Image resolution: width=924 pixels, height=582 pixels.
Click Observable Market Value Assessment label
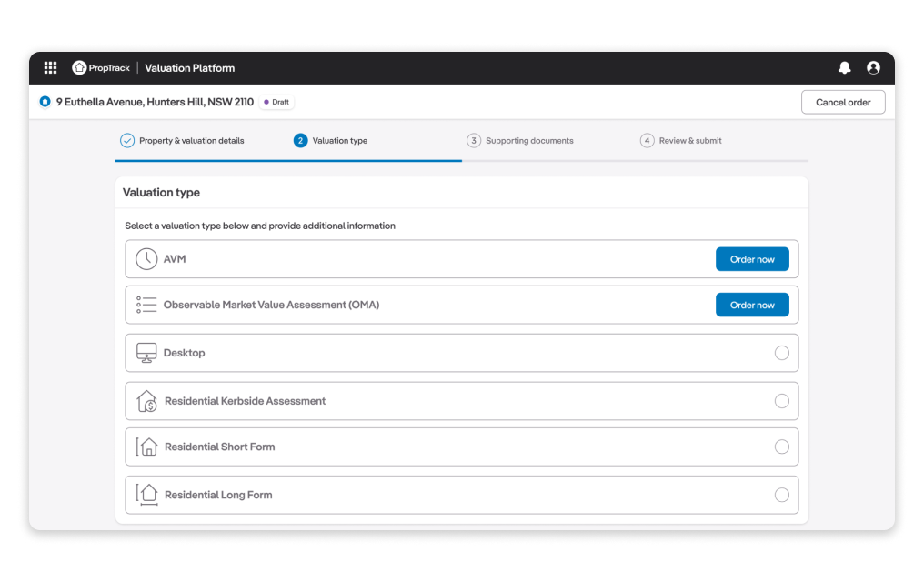point(271,306)
